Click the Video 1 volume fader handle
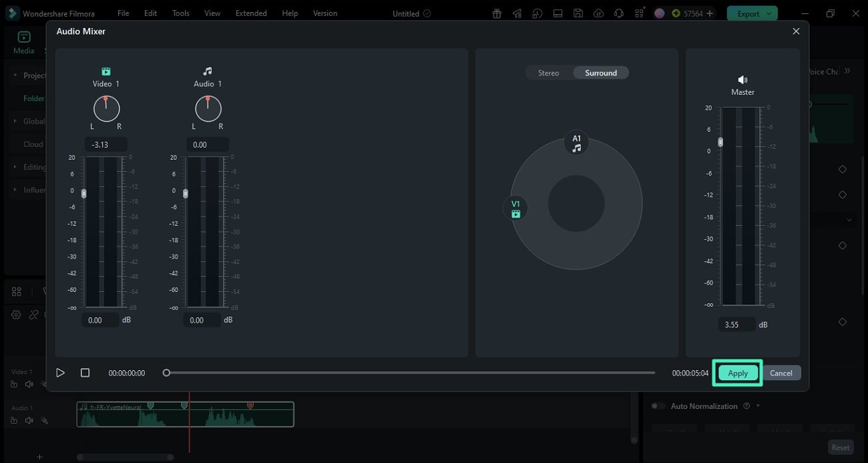 tap(84, 194)
